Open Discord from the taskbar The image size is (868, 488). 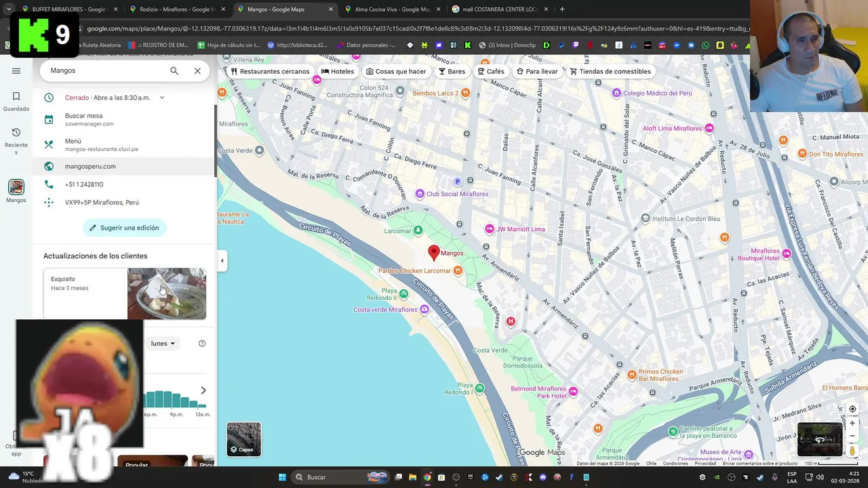coord(543,477)
